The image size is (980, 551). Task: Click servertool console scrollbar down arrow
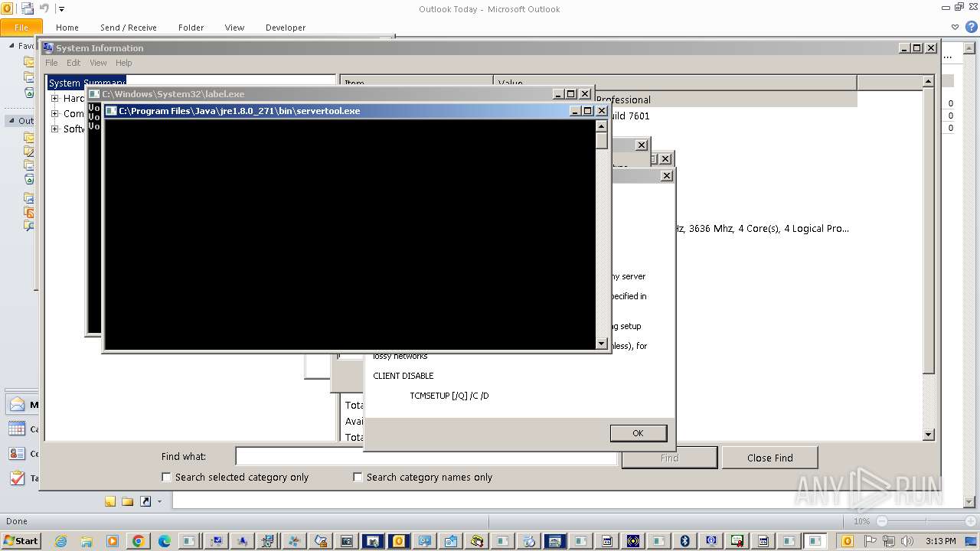[602, 344]
